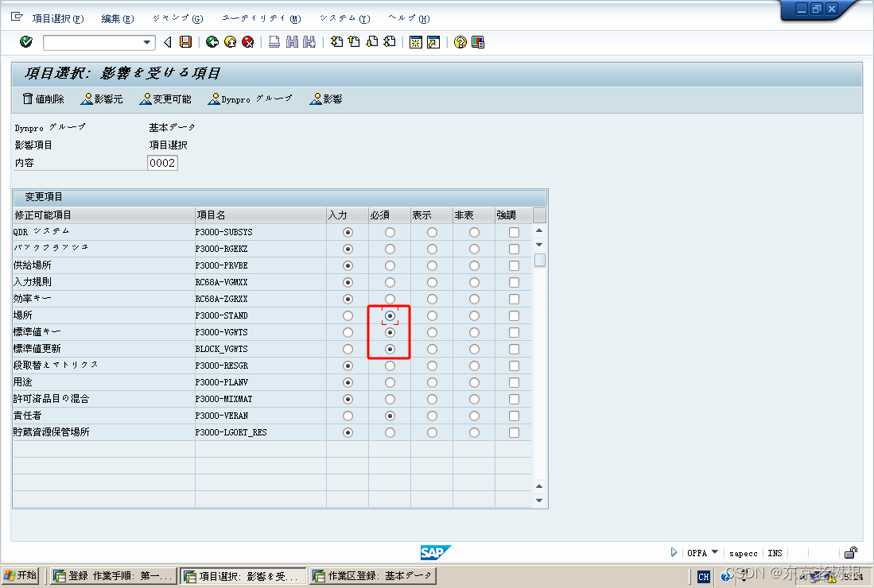Viewport: 874px width, 588px height.
Task: Open search with the Find binoculars icon
Action: [x=291, y=42]
